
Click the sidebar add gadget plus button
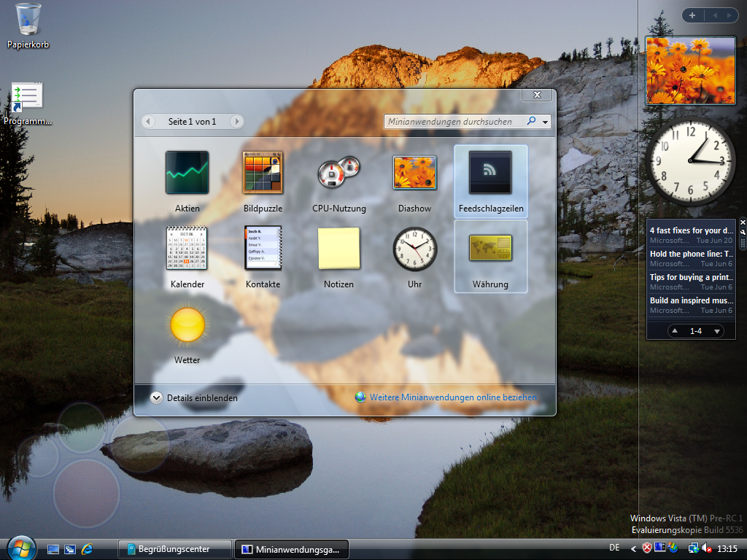[692, 15]
